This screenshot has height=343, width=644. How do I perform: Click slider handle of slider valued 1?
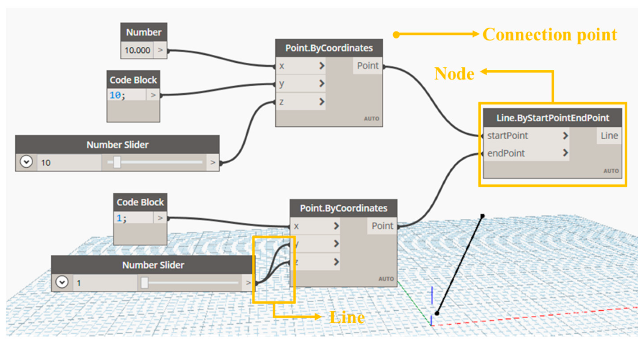144,283
